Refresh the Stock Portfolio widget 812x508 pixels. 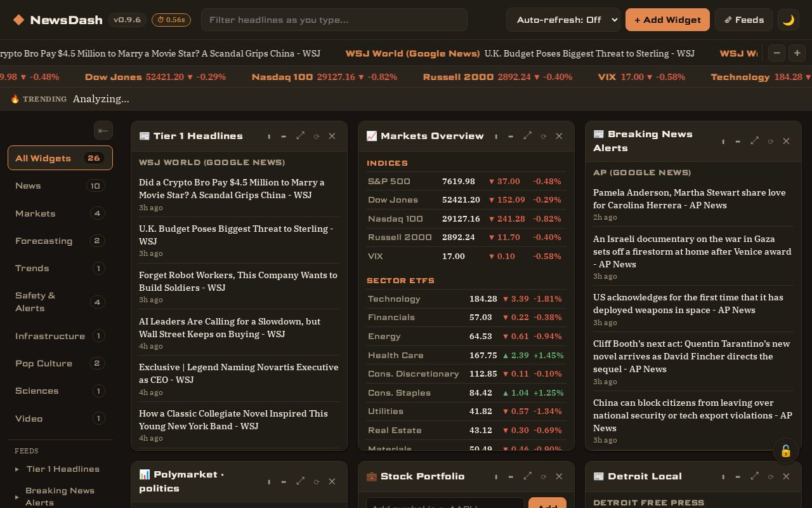[x=544, y=476]
